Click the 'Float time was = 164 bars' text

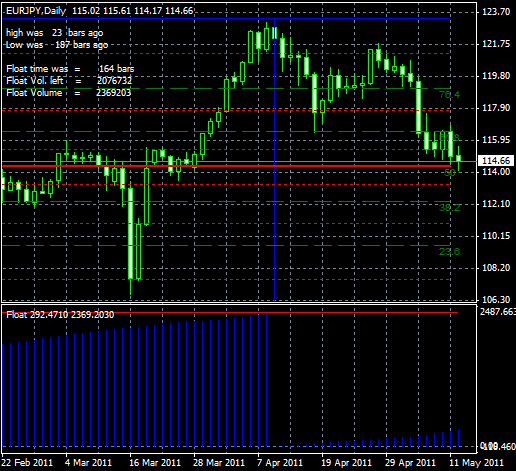click(x=70, y=69)
